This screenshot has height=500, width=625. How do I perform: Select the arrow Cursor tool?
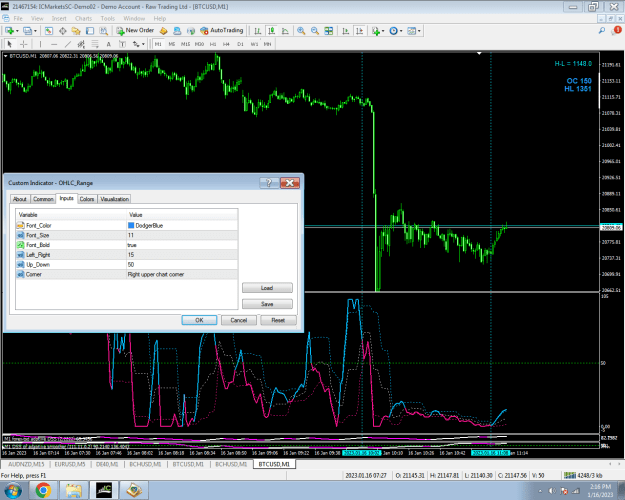click(10, 44)
